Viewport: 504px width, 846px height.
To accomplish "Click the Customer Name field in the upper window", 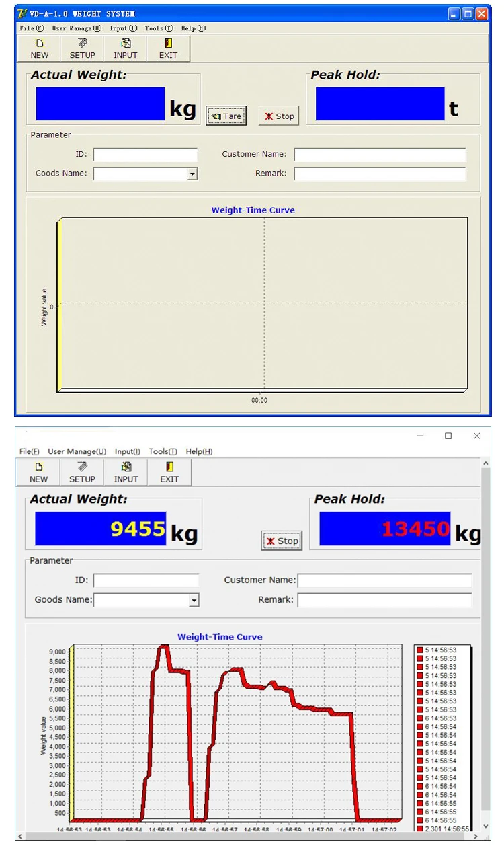I will (380, 155).
